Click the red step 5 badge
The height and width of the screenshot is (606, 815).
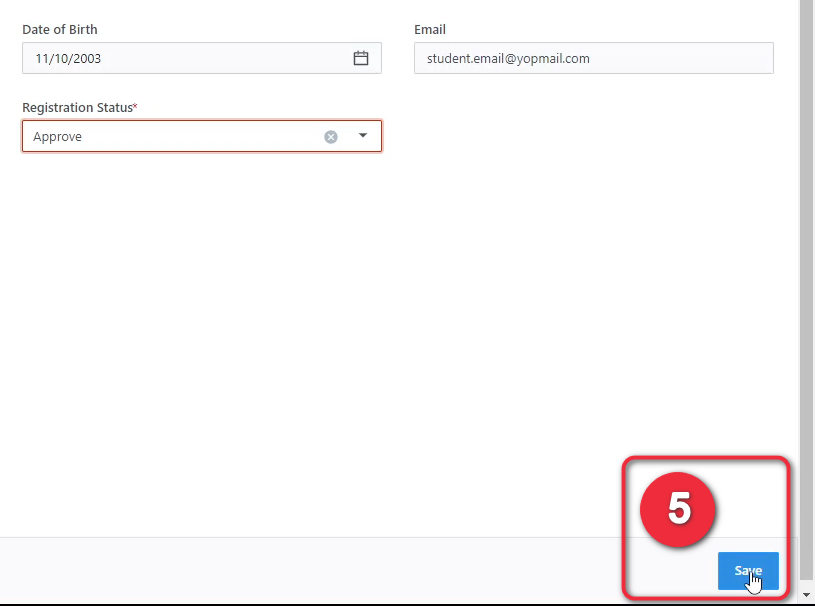coord(679,508)
